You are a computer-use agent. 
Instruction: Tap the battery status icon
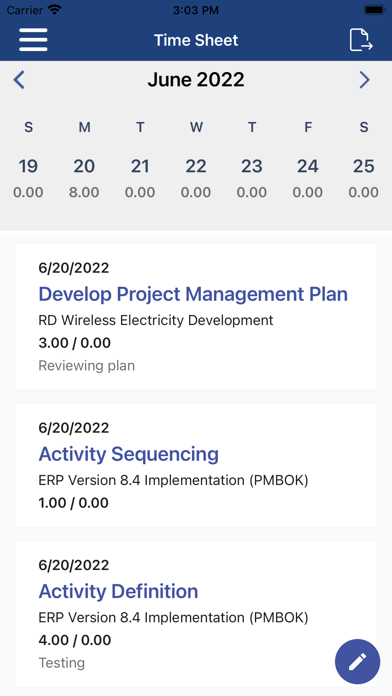point(374,10)
